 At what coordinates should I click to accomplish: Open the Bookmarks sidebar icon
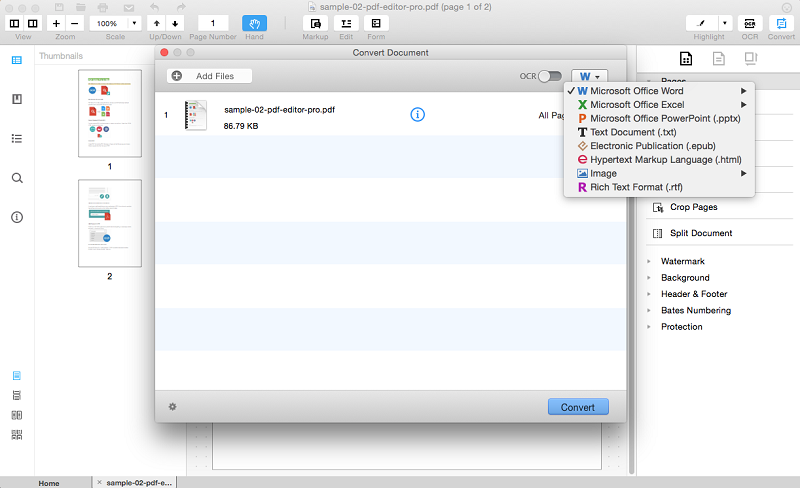(x=17, y=99)
